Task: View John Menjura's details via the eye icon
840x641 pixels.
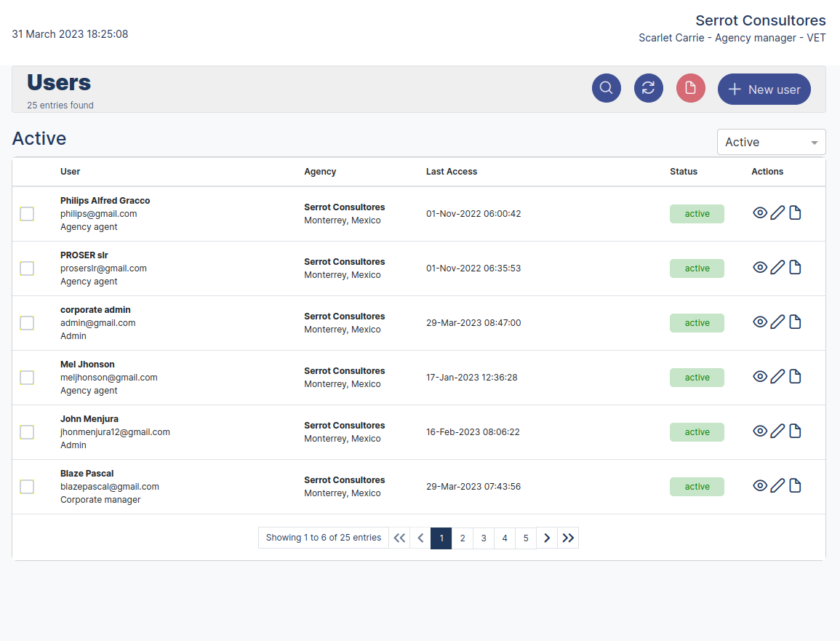Action: (x=760, y=431)
